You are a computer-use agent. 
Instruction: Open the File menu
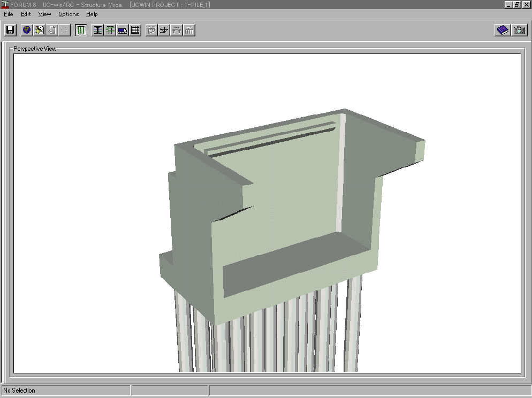8,14
